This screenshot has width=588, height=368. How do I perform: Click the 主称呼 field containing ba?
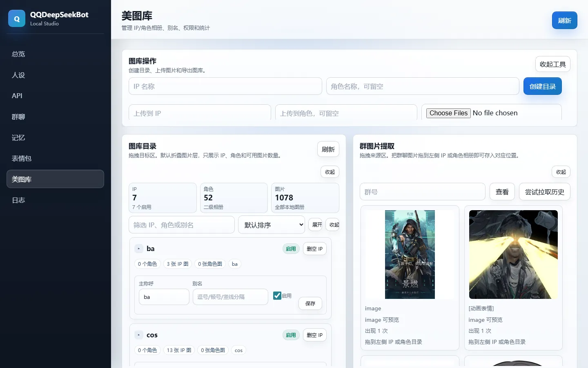click(x=164, y=297)
